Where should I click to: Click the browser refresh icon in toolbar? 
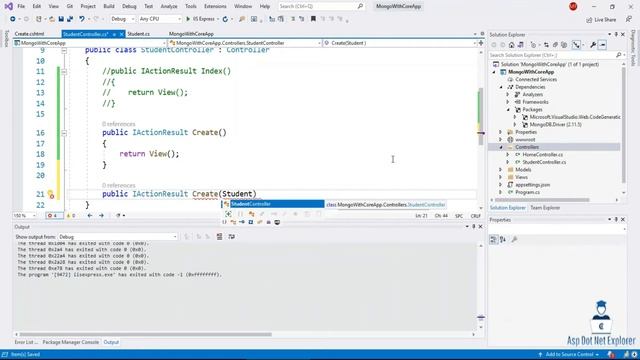click(x=225, y=19)
